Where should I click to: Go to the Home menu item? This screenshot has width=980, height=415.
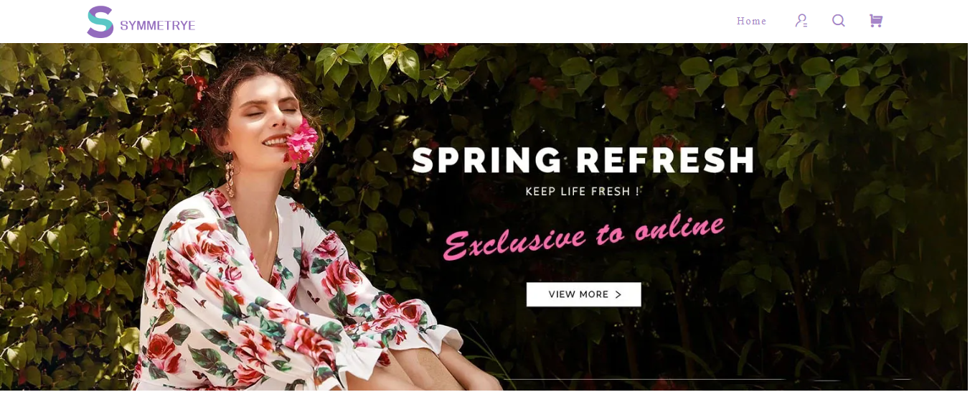point(751,21)
